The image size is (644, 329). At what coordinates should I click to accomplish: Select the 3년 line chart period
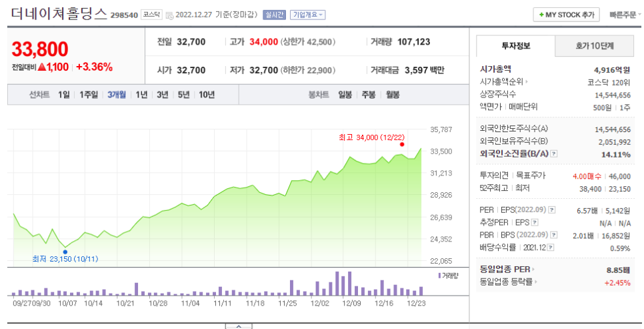[x=162, y=95]
